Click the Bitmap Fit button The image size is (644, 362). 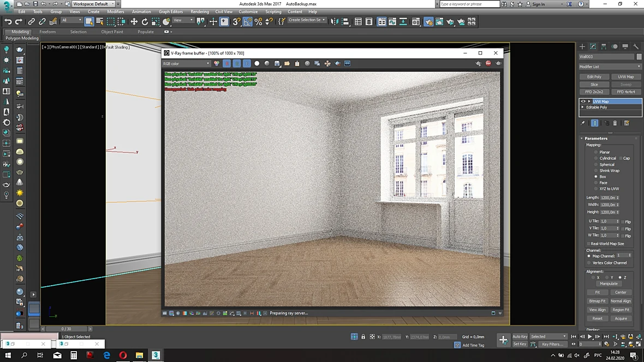[x=597, y=301]
